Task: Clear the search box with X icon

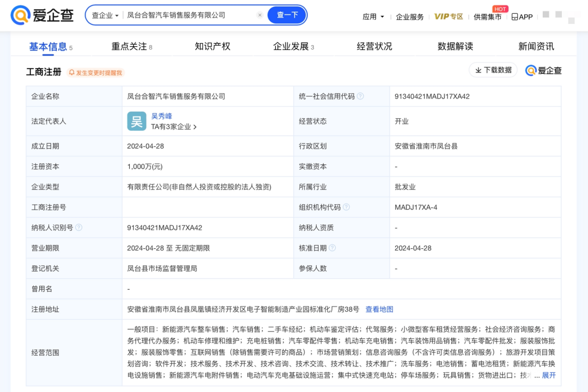Action: pos(259,15)
